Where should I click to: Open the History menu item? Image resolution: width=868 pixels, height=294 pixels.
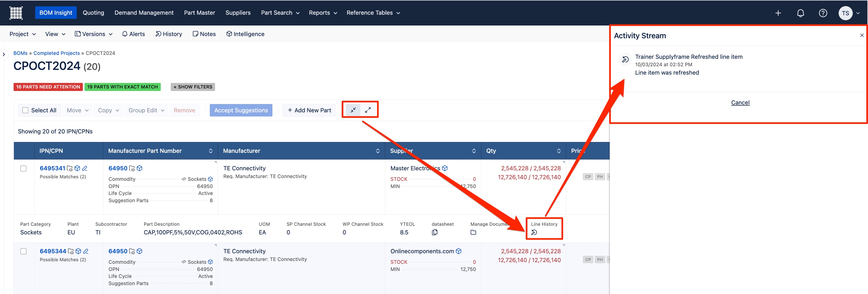point(169,34)
